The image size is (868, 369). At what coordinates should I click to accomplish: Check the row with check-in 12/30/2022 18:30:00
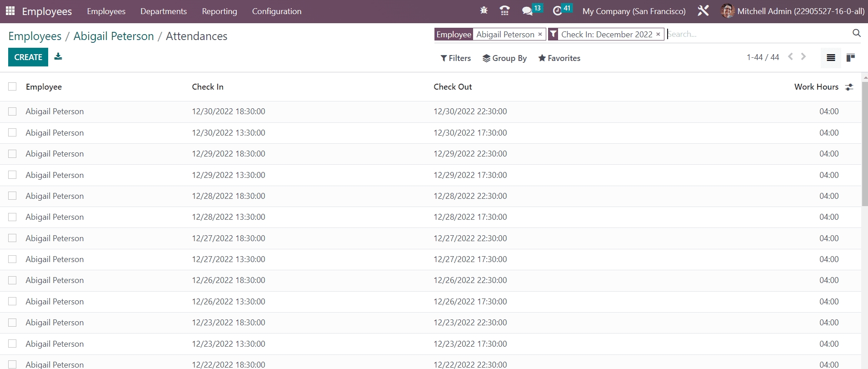[12, 111]
